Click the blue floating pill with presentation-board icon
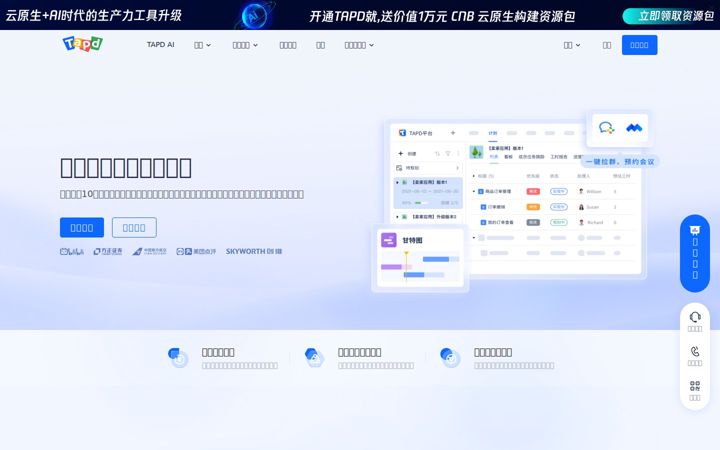720x450 pixels. (x=695, y=253)
